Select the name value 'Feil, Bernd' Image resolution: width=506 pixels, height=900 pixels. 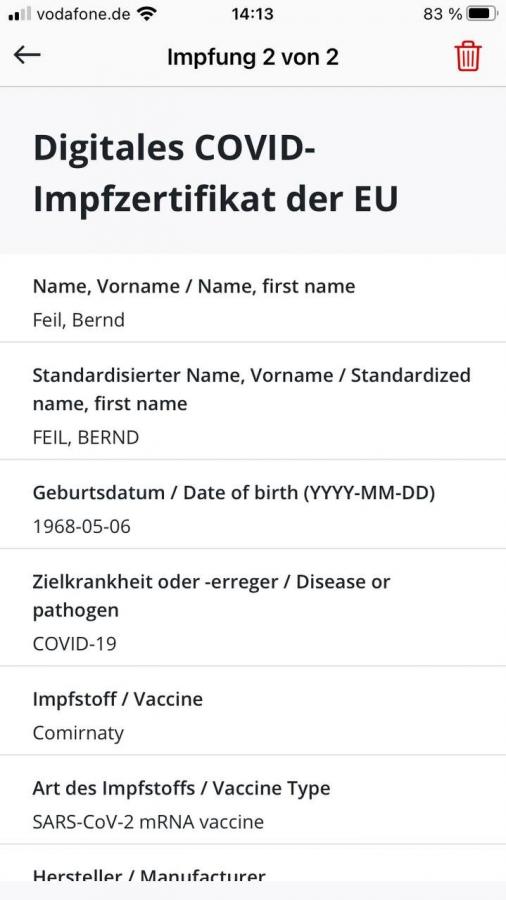pos(79,320)
